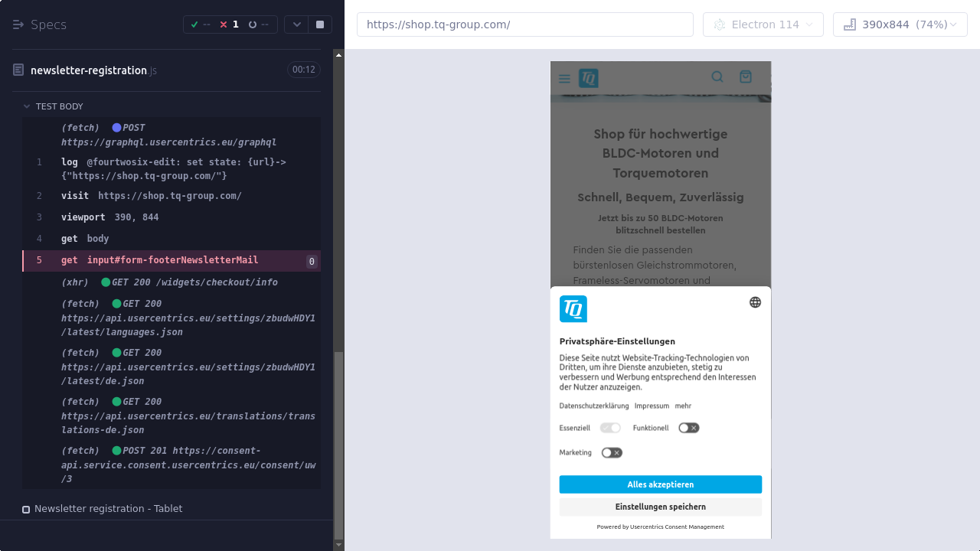Toggle the Essenziell consent switch
The height and width of the screenshot is (551, 980).
click(609, 428)
